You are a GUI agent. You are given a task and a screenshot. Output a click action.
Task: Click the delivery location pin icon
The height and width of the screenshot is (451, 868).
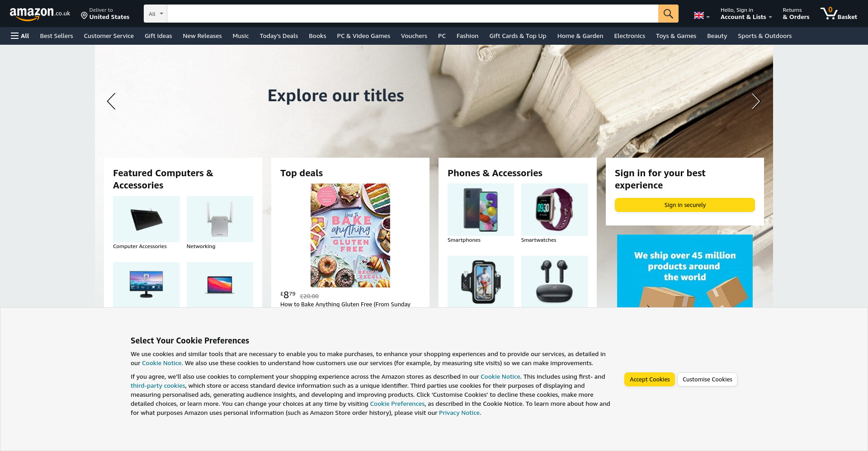84,16
